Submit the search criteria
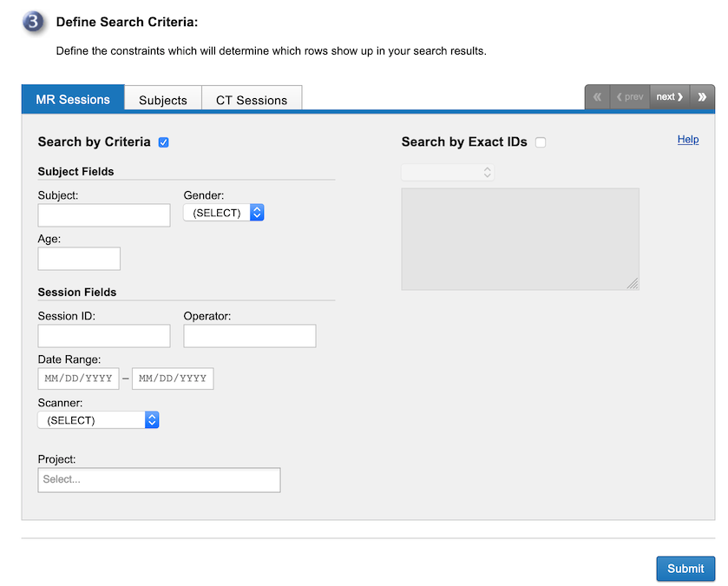This screenshot has width=728, height=586. coord(685,569)
